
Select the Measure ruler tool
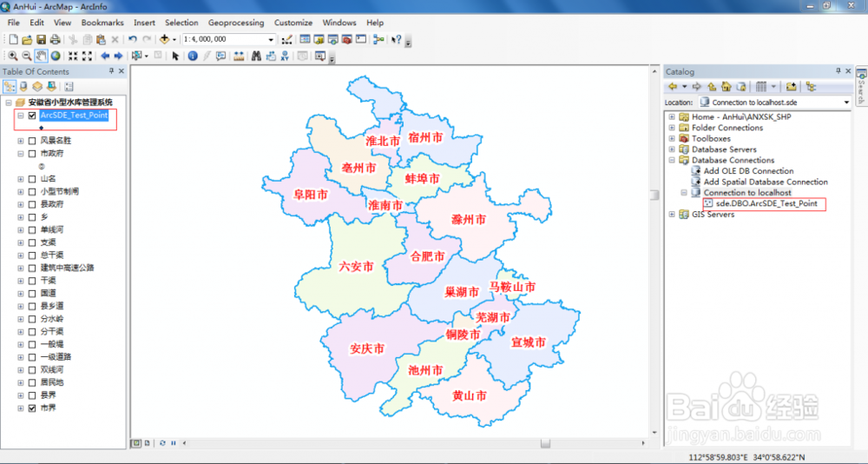click(240, 56)
